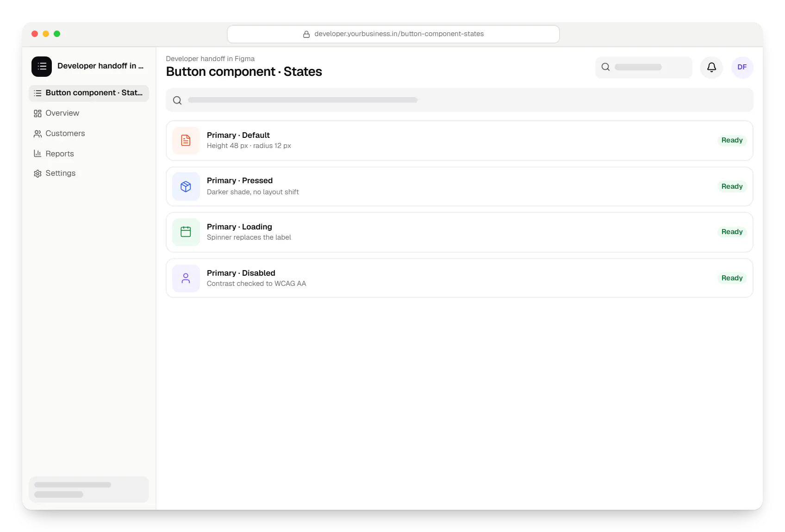
Task: Click the list search magnifier icon
Action: tap(177, 100)
